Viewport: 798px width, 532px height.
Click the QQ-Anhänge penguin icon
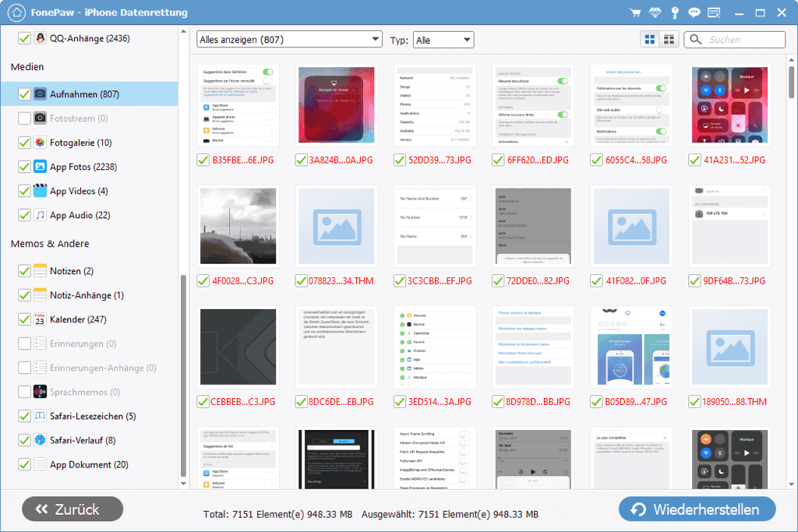[41, 38]
